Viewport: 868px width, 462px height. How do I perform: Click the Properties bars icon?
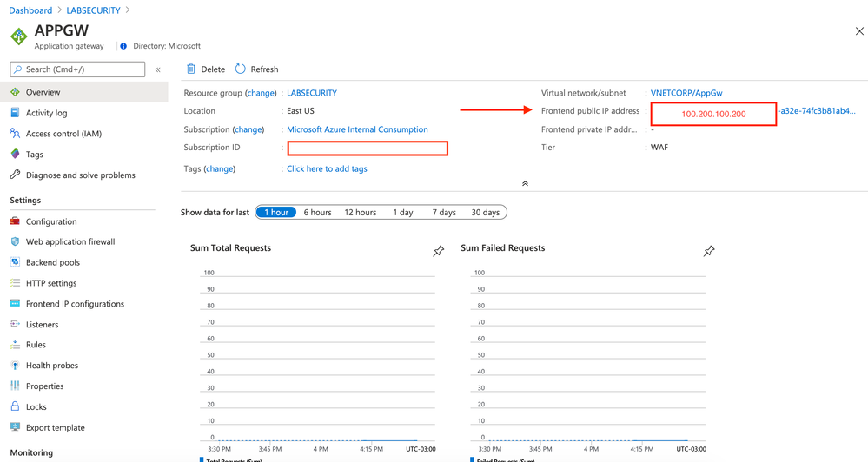click(15, 386)
